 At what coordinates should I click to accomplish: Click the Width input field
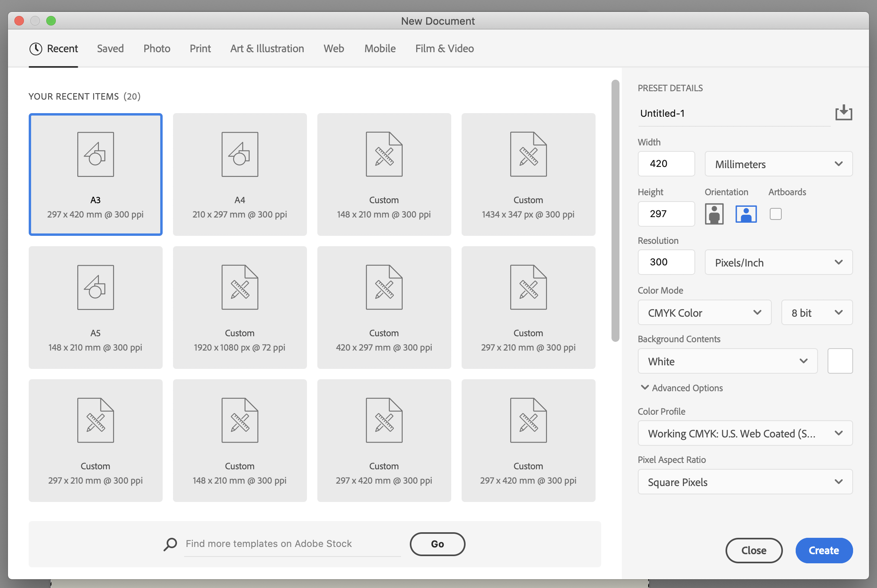(666, 164)
